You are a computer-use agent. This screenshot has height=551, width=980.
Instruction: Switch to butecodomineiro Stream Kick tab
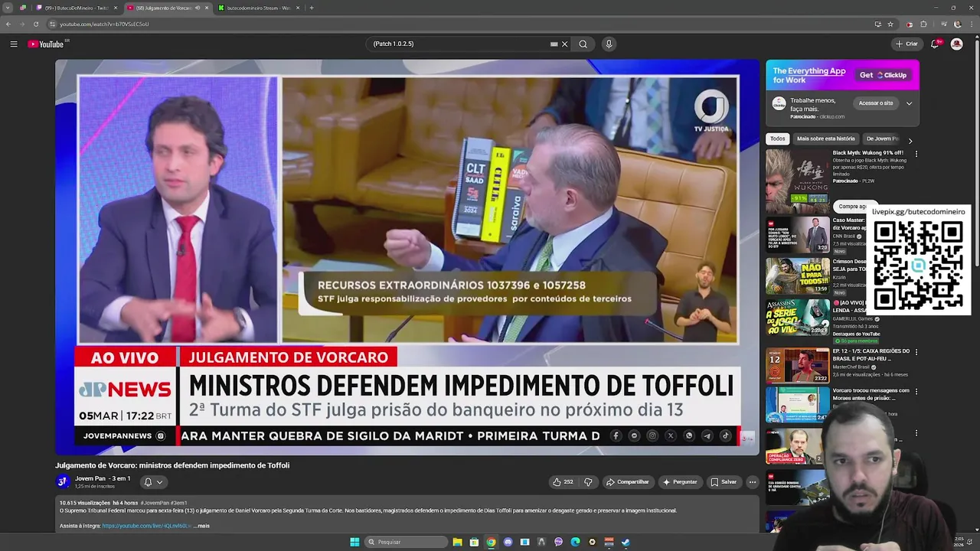pos(258,8)
